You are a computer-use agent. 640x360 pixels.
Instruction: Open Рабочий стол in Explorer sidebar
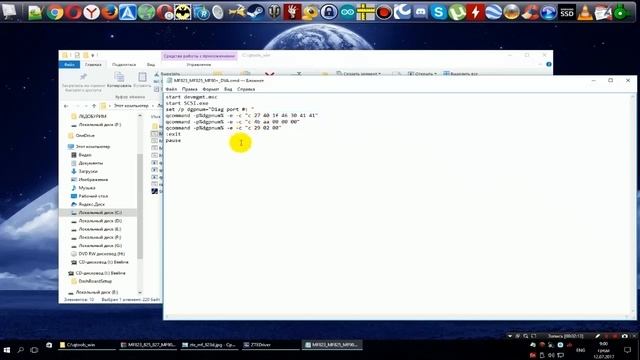click(x=93, y=196)
